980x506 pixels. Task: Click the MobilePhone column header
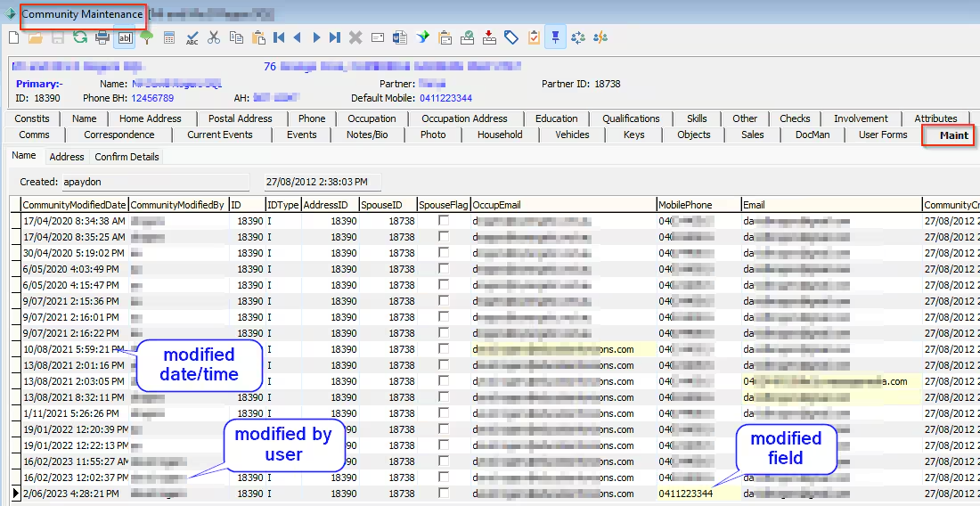coord(686,205)
